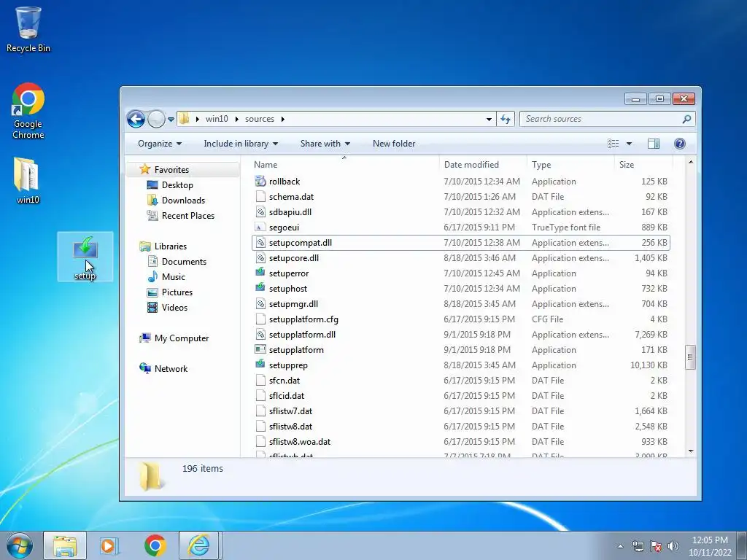
Task: Select the sflistw7.dat file
Action: (x=290, y=411)
